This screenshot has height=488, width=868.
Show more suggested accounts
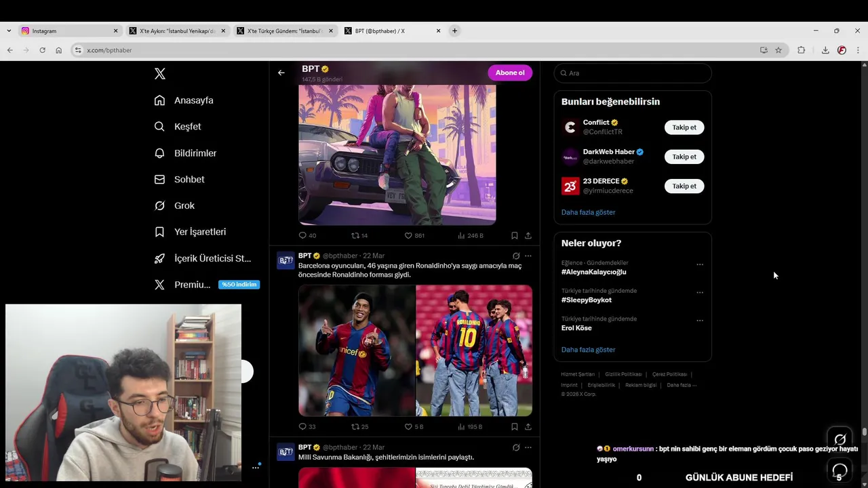click(588, 212)
